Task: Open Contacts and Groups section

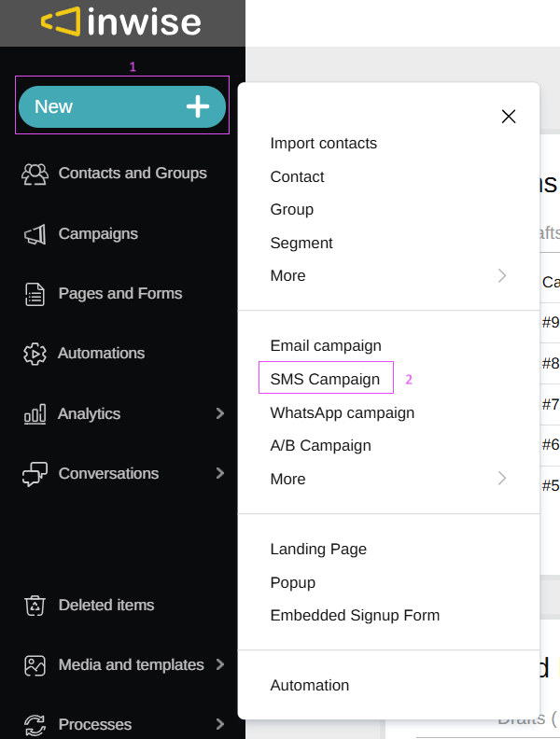Action: pyautogui.click(x=133, y=173)
